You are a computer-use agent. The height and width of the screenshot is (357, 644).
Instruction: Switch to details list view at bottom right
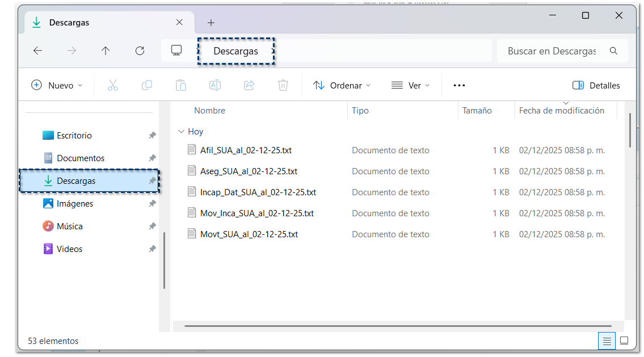coord(607,341)
